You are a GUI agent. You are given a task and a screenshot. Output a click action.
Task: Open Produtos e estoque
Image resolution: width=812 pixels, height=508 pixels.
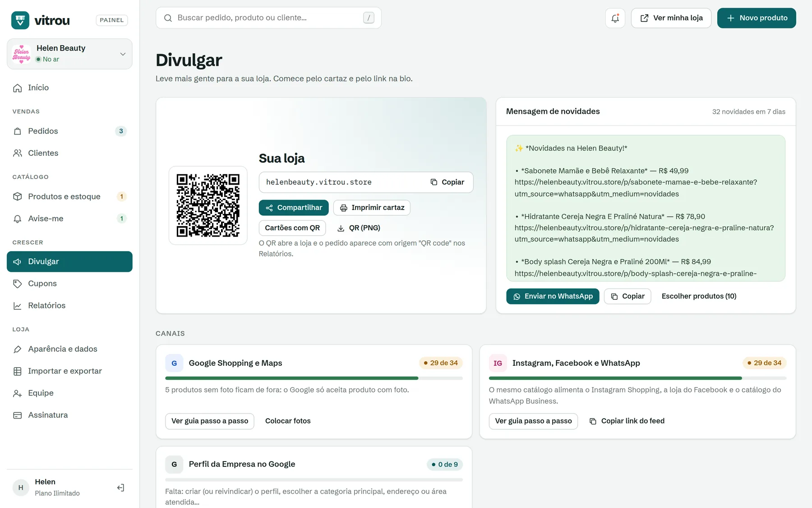click(x=69, y=196)
